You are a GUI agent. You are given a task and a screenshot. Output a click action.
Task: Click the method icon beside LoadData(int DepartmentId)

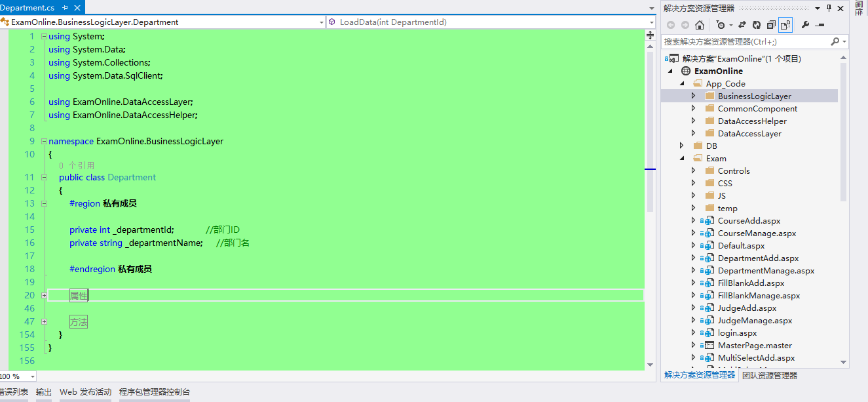331,22
